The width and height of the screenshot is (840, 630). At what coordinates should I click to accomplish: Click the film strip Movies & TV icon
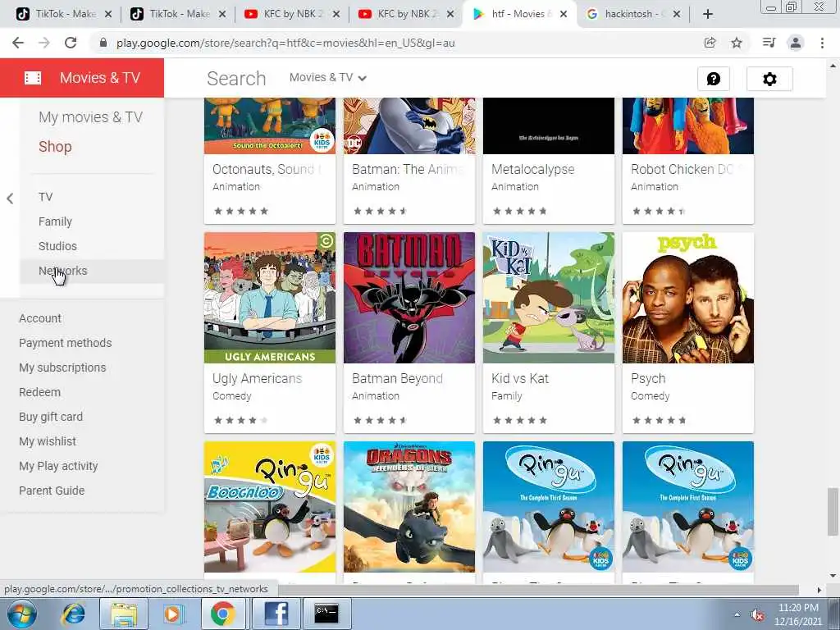pyautogui.click(x=33, y=78)
